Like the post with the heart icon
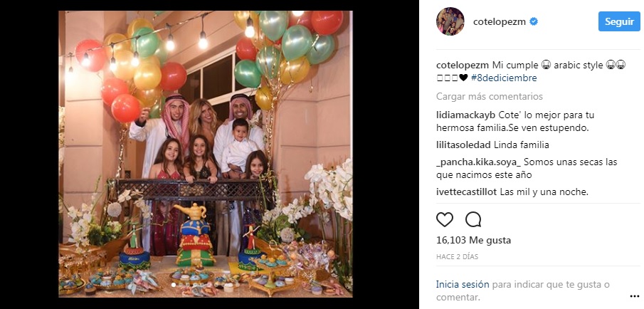The image size is (644, 309). 444,219
